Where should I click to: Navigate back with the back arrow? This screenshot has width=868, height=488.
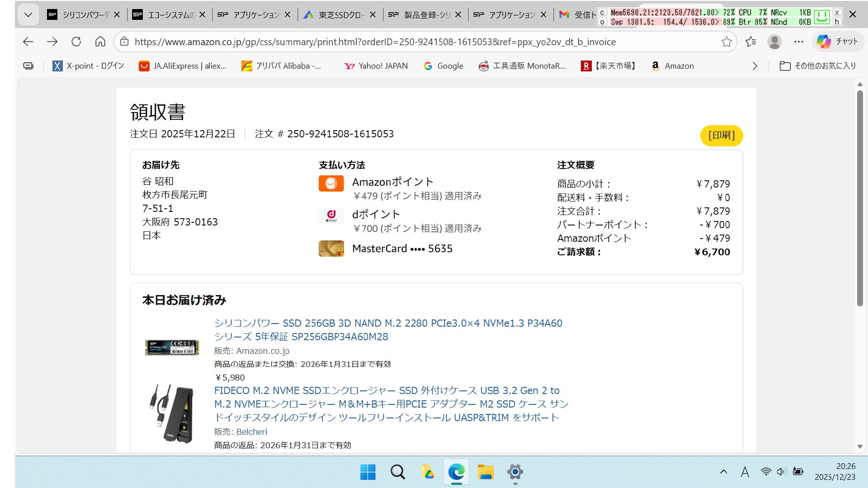point(28,42)
